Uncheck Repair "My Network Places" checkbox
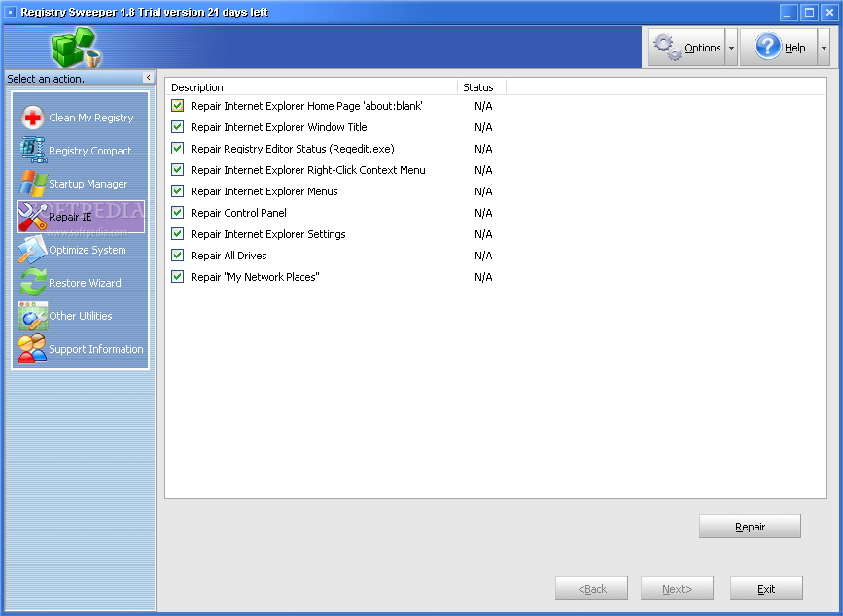Screen dimensions: 843x616 [x=177, y=277]
